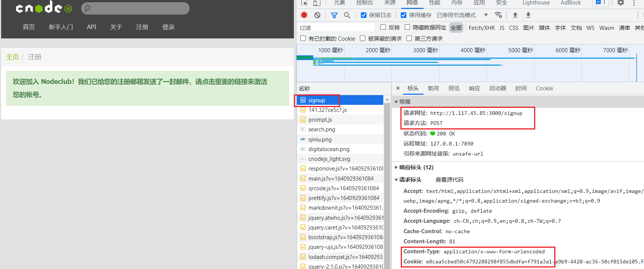Select the signup request row

340,100
